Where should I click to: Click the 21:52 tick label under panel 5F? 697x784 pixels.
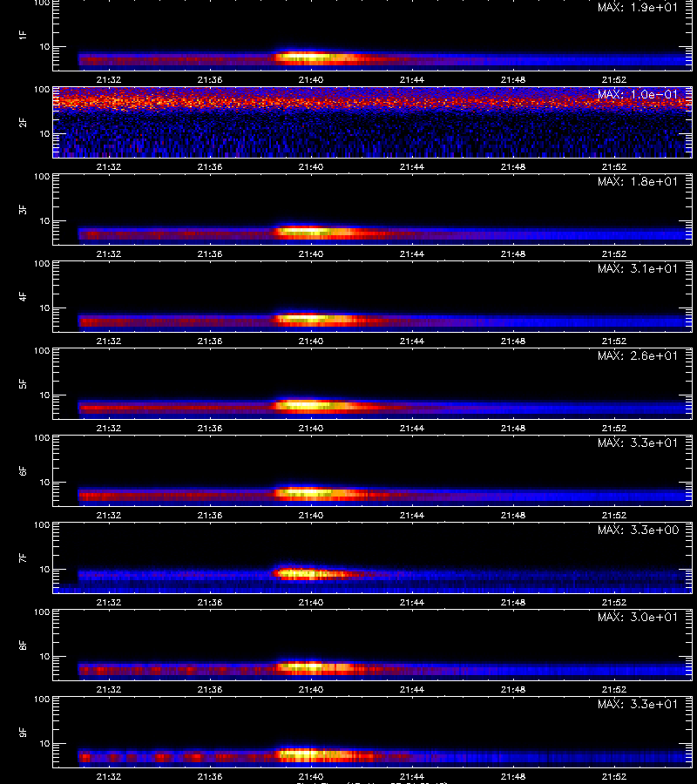(614, 428)
